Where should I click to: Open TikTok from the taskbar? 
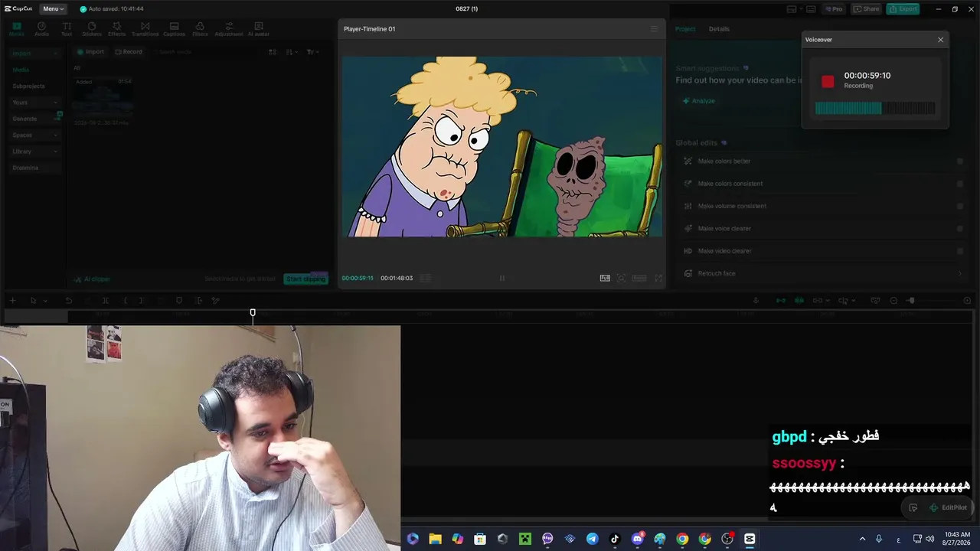pos(615,539)
